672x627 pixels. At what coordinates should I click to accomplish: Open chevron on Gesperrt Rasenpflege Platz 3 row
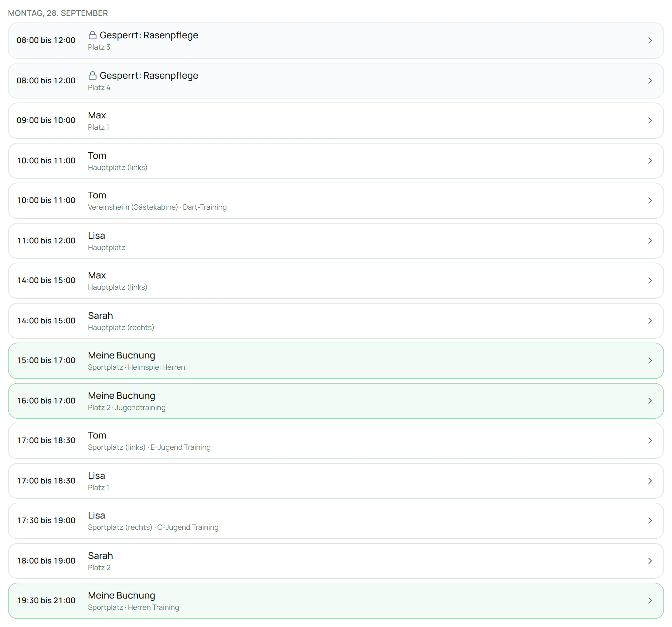(x=650, y=41)
